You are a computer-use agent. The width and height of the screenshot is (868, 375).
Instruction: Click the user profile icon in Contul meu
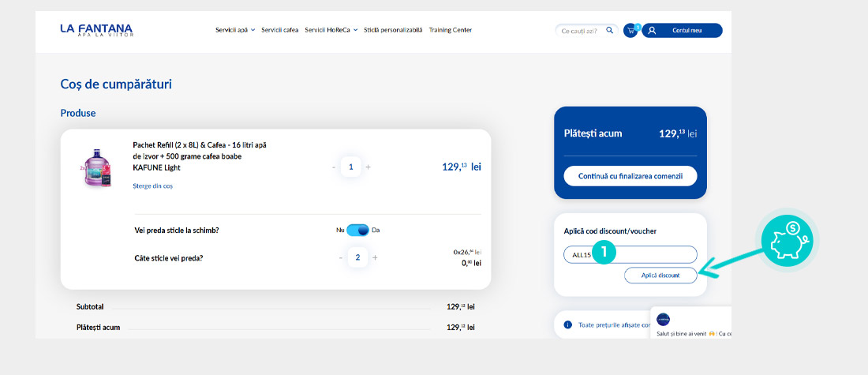click(652, 31)
